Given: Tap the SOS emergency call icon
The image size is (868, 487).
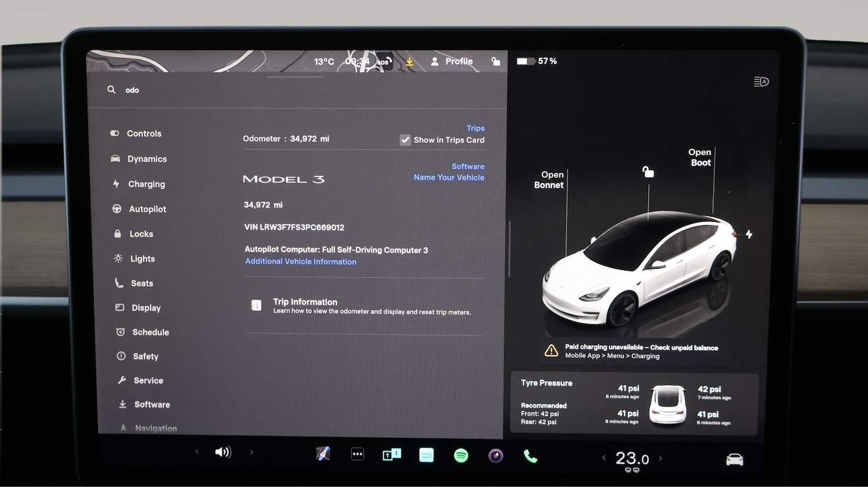Looking at the screenshot, I should point(382,62).
